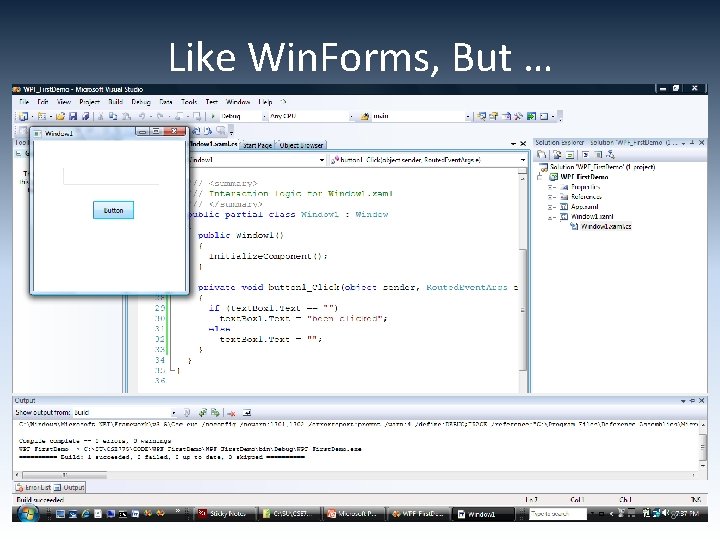This screenshot has height=540, width=720.
Task: Open Sticky Notes from the taskbar
Action: [224, 514]
